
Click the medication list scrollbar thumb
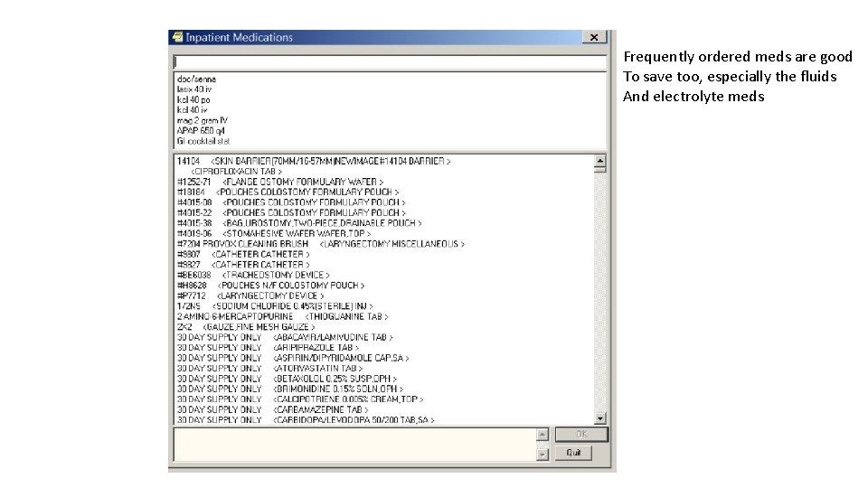tap(599, 170)
